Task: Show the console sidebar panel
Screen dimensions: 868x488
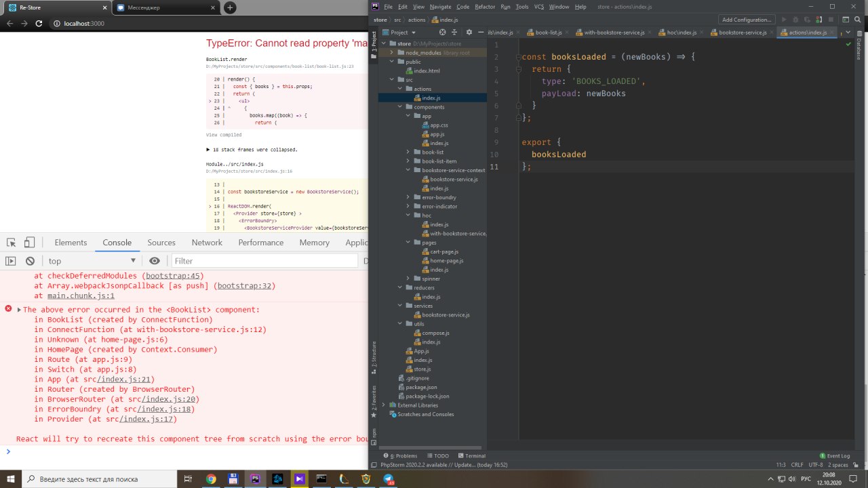Action: pos(11,261)
